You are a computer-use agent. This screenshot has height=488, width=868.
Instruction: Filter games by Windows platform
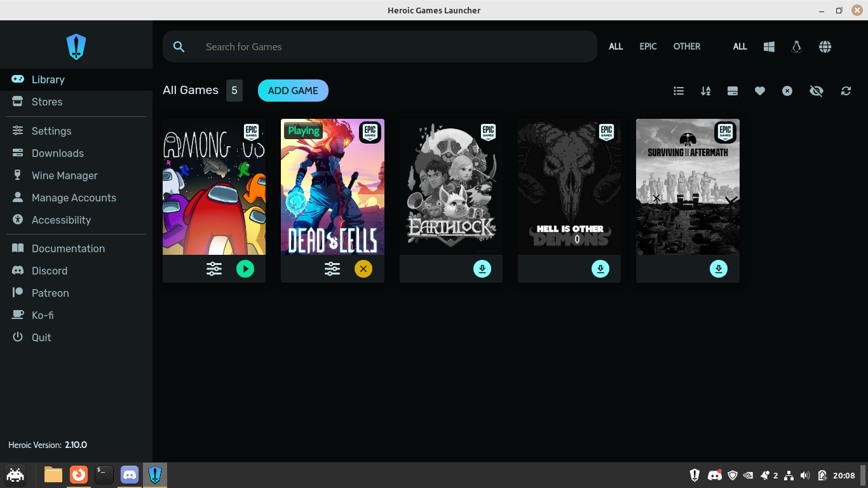(x=769, y=46)
